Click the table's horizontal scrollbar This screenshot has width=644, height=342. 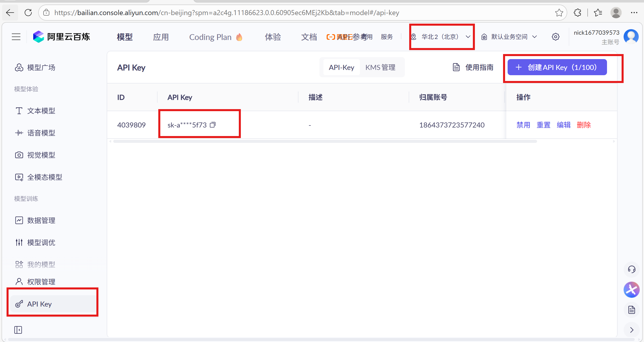(325, 141)
